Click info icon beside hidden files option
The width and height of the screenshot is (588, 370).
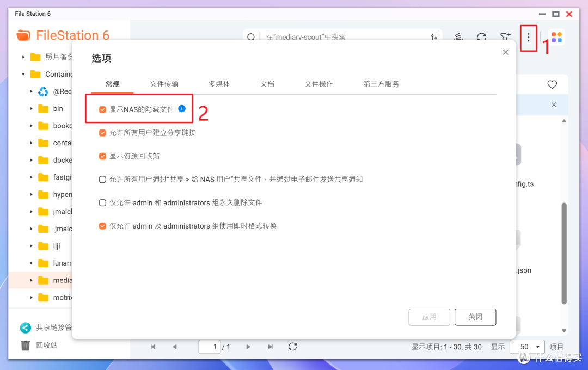point(182,109)
